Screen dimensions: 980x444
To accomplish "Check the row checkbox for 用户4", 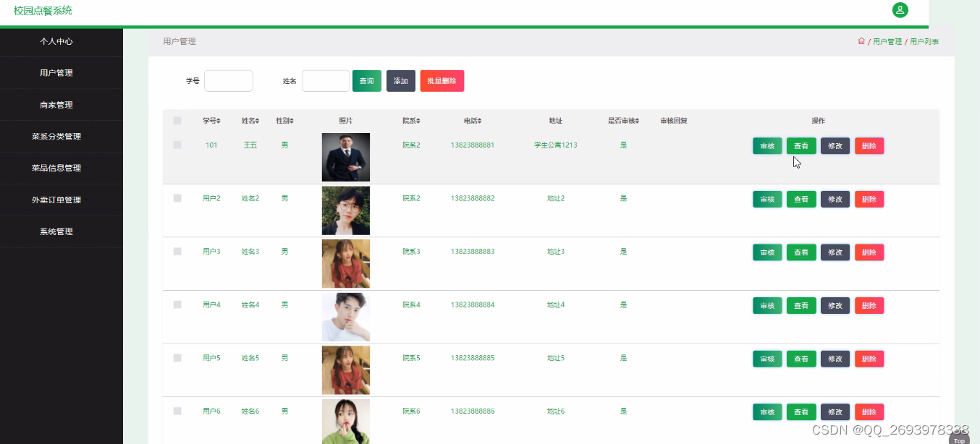I will click(177, 304).
